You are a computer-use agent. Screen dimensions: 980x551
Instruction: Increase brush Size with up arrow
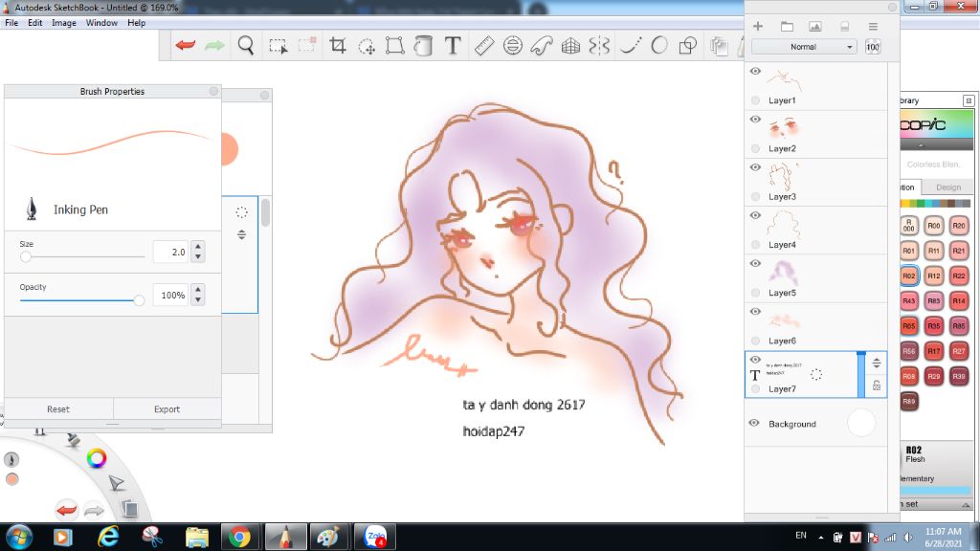[198, 247]
